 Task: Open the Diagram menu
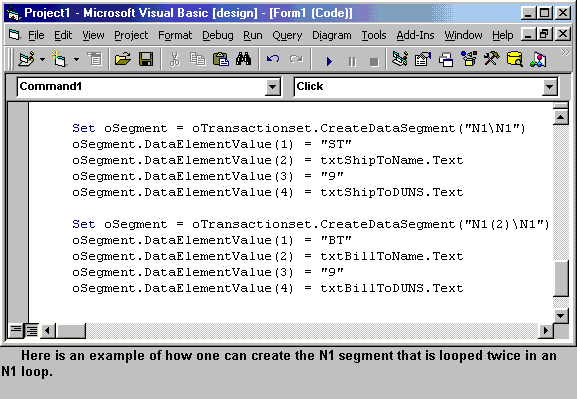332,35
